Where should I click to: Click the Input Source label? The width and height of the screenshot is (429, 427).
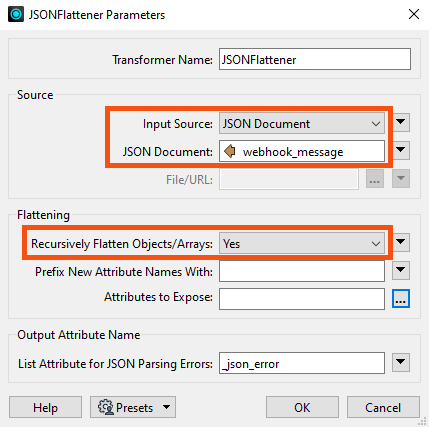pos(178,124)
